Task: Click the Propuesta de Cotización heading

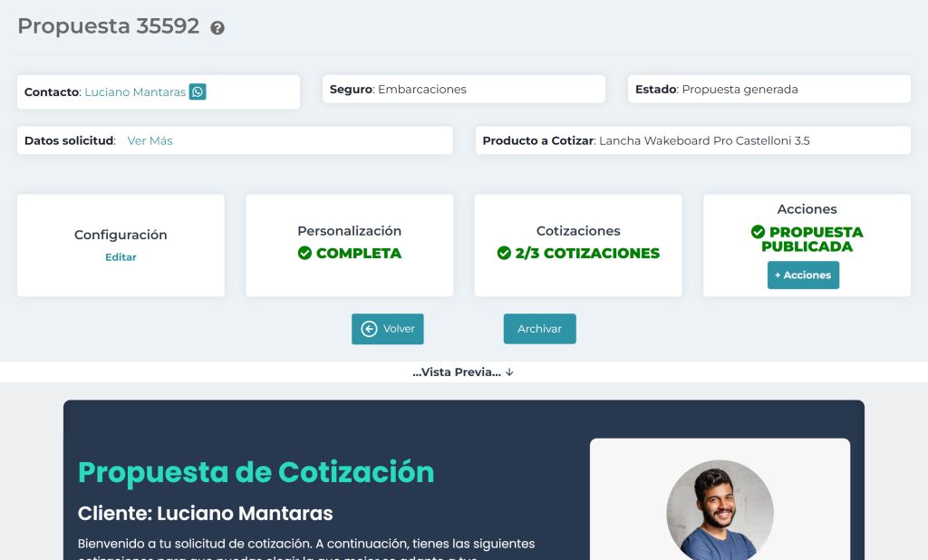Action: pos(256,472)
